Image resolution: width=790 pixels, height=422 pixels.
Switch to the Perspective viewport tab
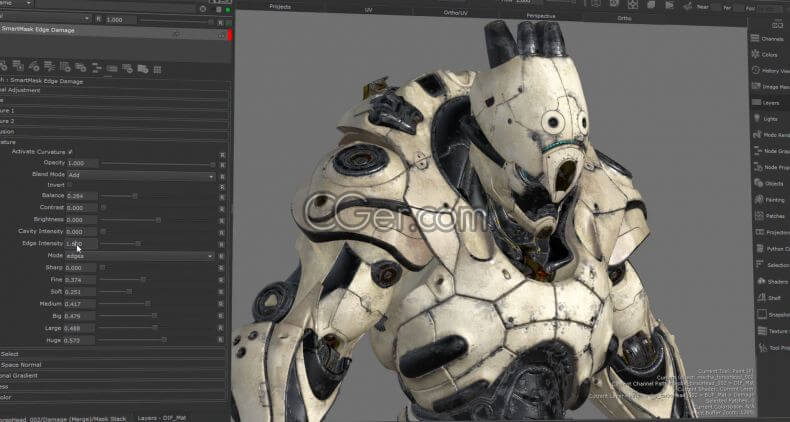pyautogui.click(x=541, y=16)
